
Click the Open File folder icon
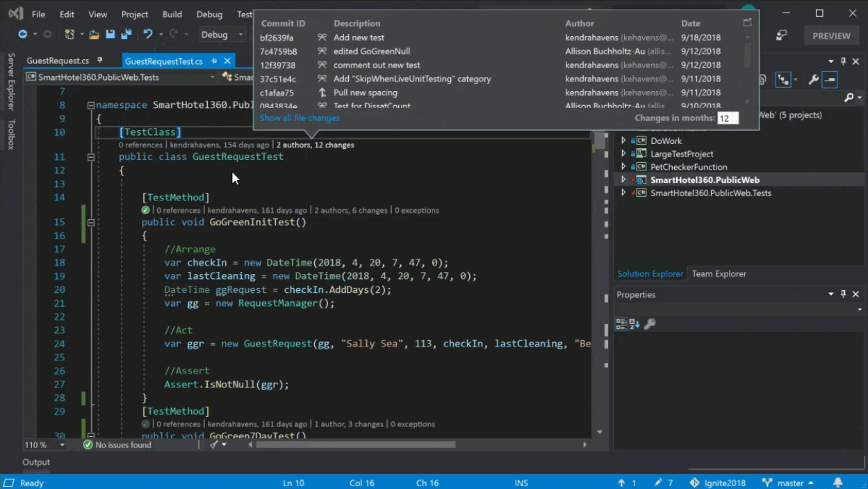click(x=94, y=34)
